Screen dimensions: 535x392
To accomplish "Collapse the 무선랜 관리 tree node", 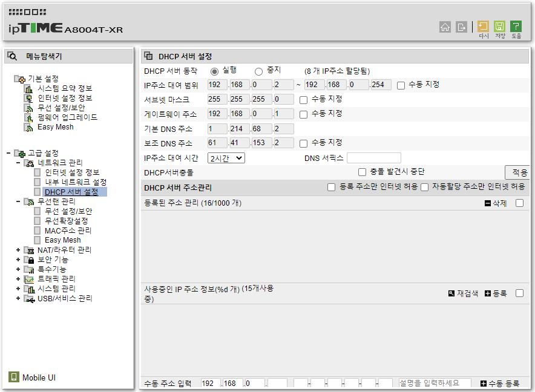I will click(18, 201).
